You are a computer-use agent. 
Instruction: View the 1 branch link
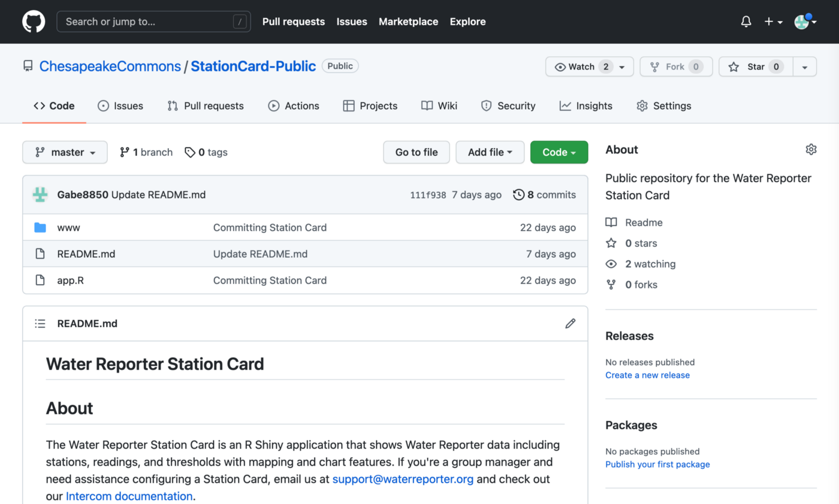click(146, 152)
